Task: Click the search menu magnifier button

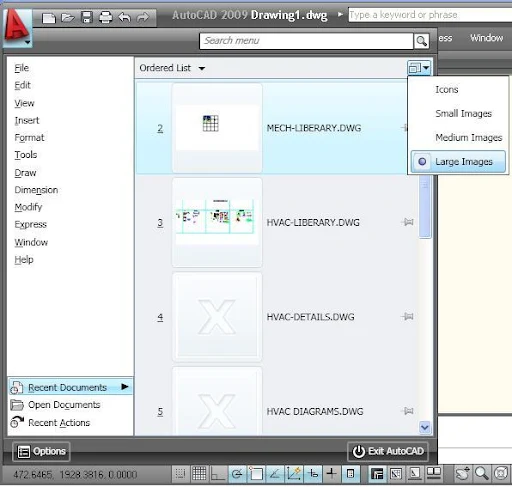Action: point(421,41)
